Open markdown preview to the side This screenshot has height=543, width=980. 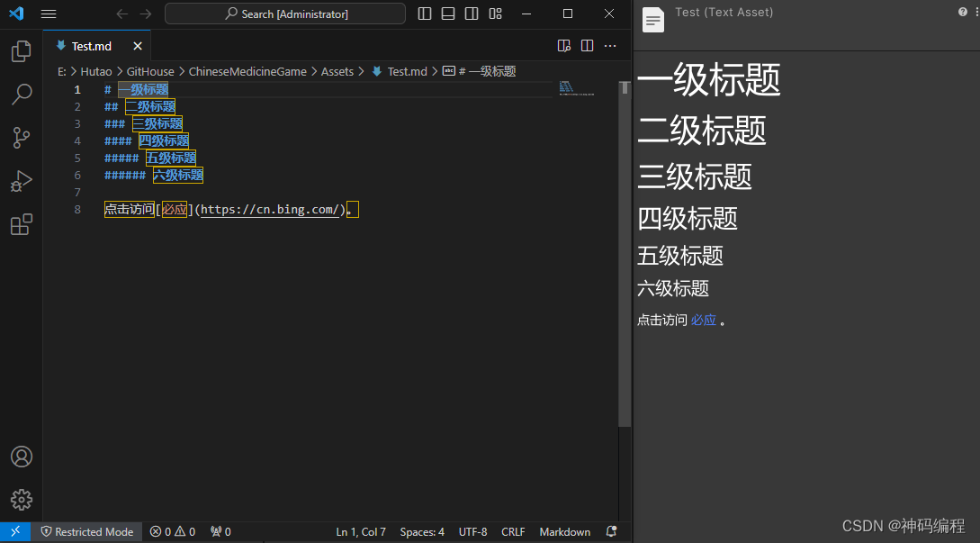coord(563,46)
